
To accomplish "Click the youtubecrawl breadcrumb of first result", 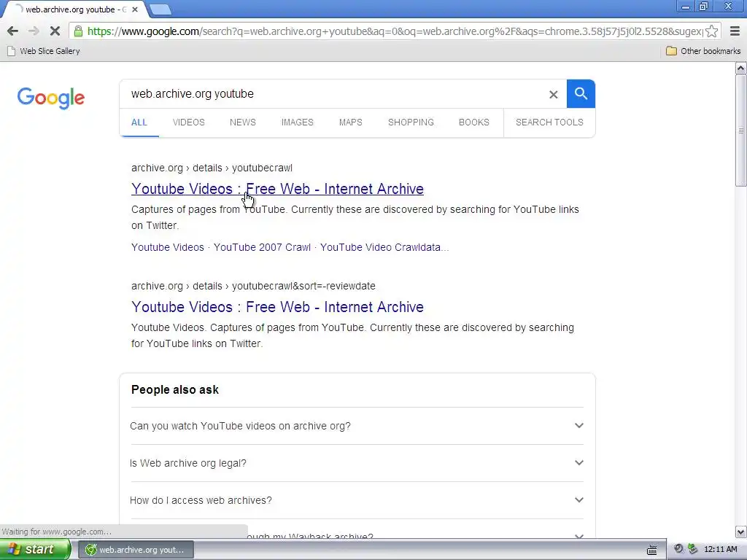I will (262, 168).
